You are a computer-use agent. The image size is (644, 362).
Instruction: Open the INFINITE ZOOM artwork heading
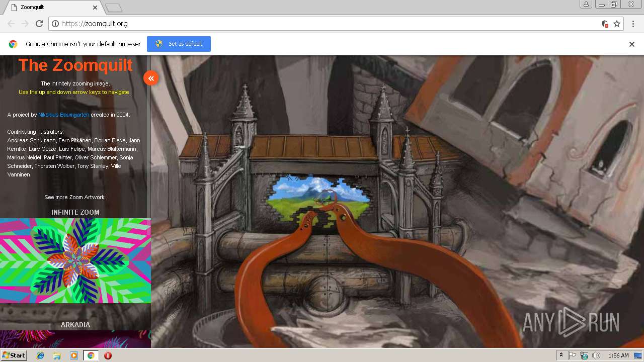[75, 212]
